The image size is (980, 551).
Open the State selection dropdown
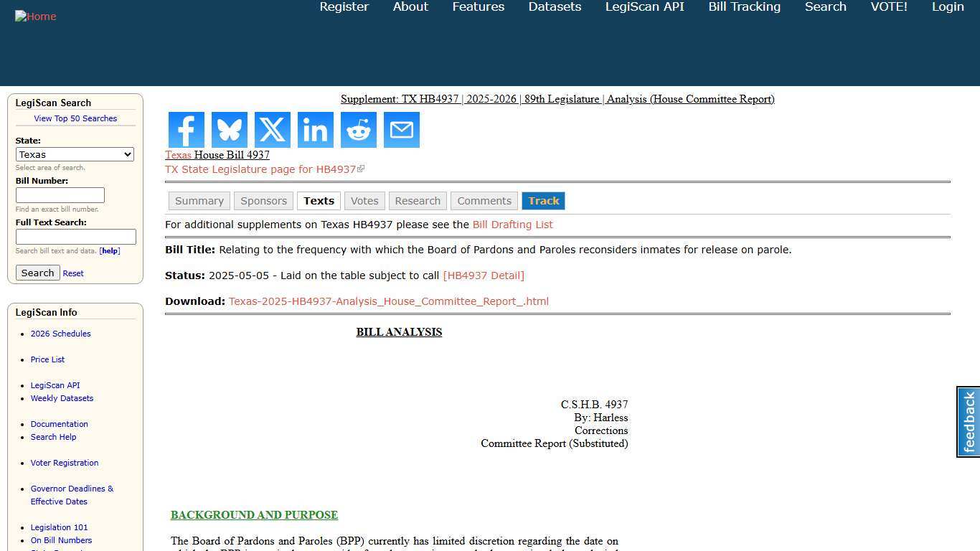[x=75, y=154]
